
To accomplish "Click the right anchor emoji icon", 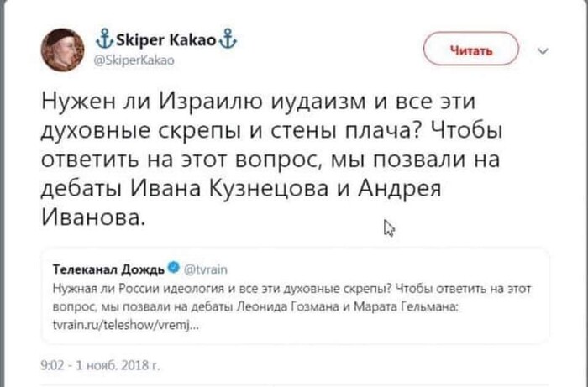I will coord(228,39).
